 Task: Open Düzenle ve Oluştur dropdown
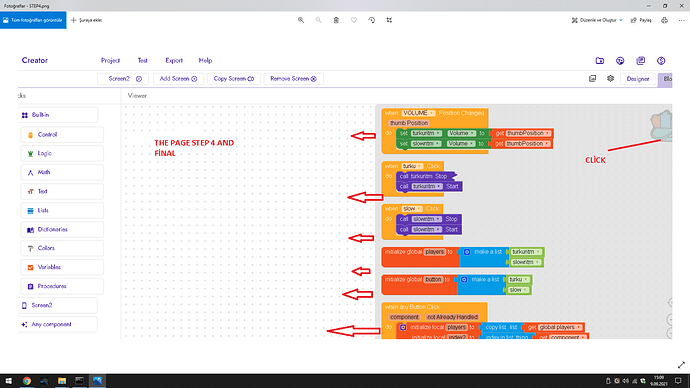coord(597,20)
